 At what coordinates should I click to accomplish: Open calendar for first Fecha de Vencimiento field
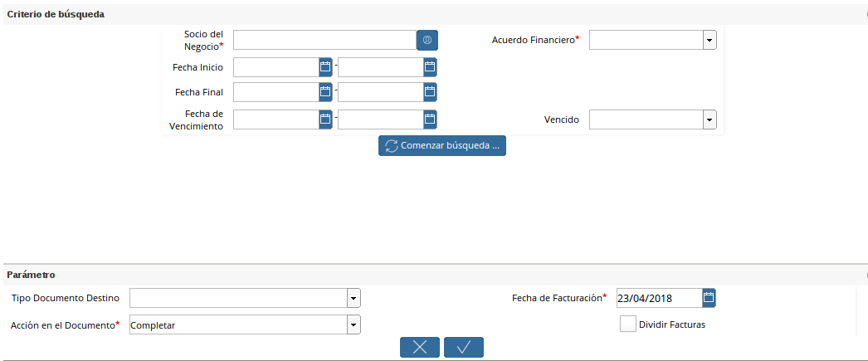coord(325,120)
